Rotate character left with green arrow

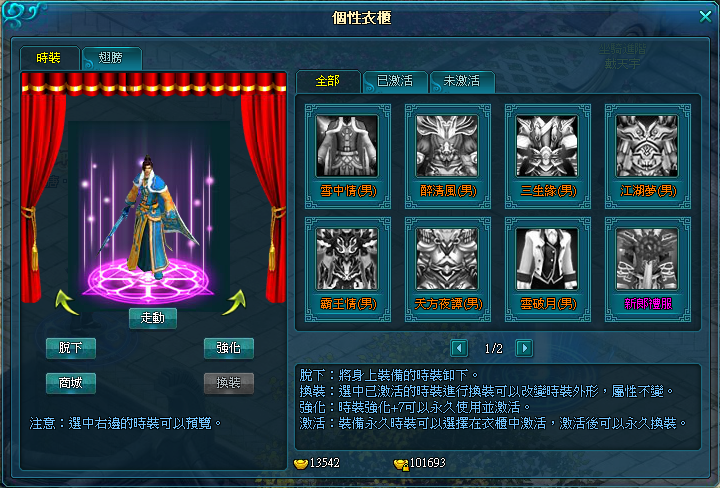click(66, 302)
